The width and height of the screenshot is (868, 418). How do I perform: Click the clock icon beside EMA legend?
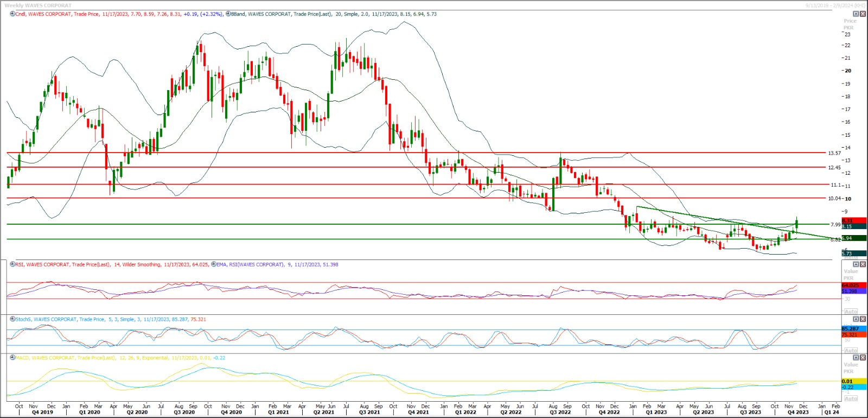tap(213, 264)
